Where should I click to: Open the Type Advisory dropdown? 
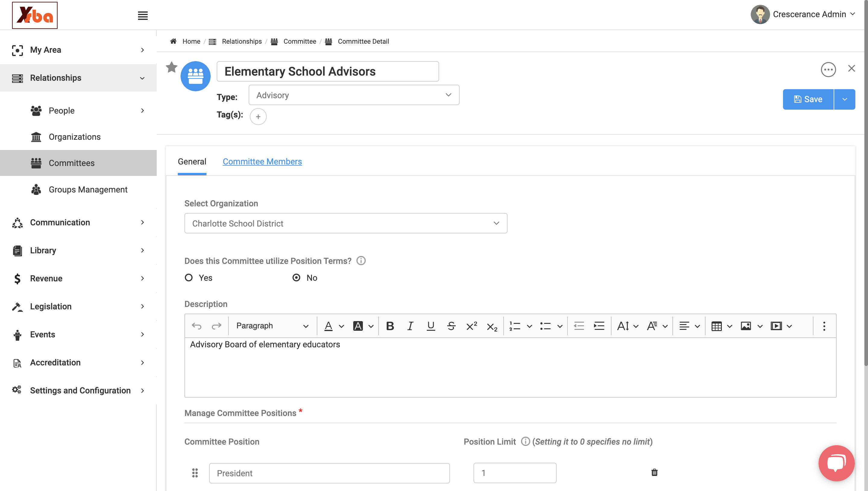click(x=354, y=95)
